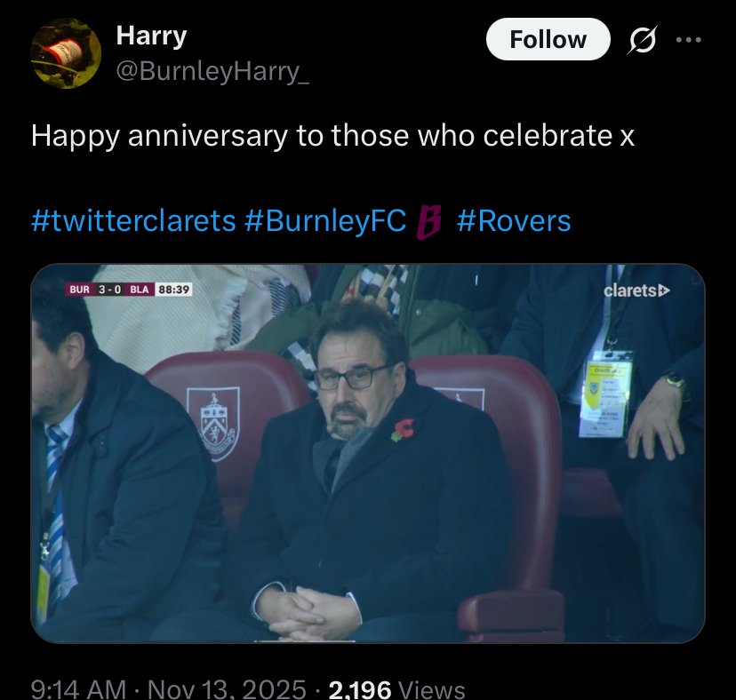The width and height of the screenshot is (736, 700).
Task: Click the 9:14 AM timestamp
Action: [77, 688]
